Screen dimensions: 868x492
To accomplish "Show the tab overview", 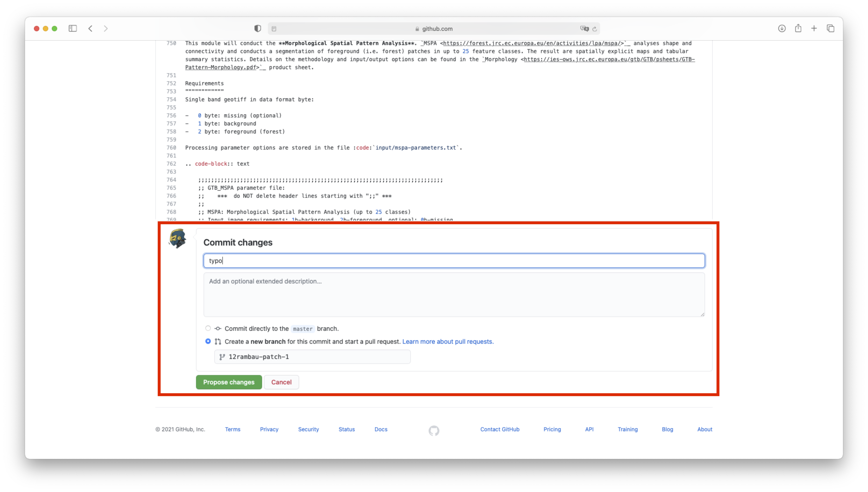I will point(830,28).
